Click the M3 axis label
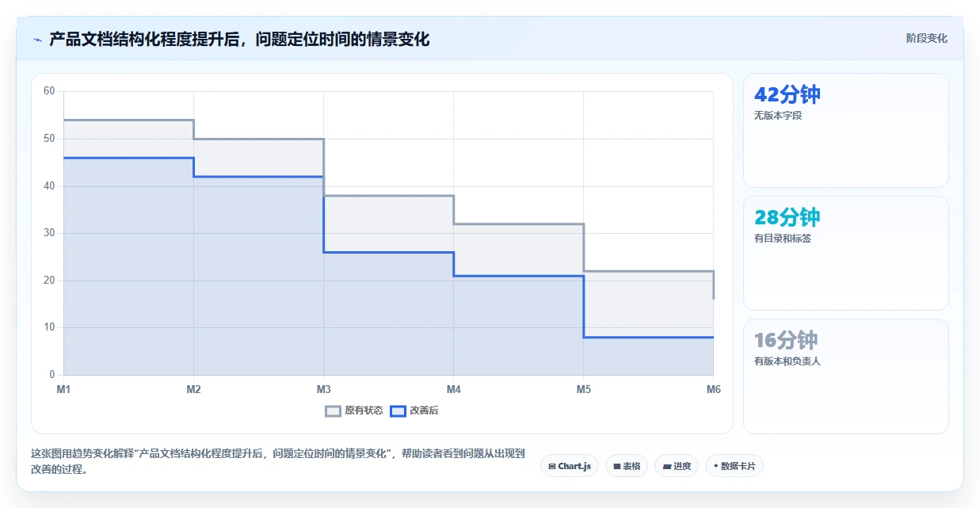 [x=323, y=389]
